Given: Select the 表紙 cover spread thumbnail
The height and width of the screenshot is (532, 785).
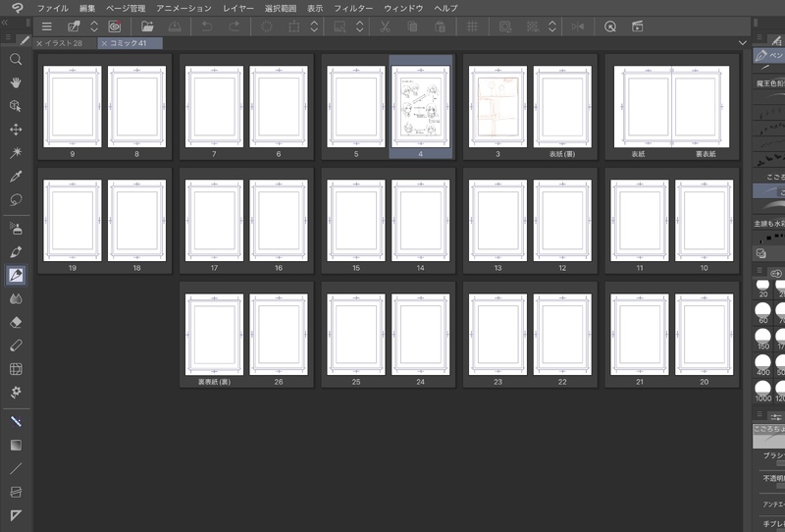Looking at the screenshot, I should click(671, 106).
